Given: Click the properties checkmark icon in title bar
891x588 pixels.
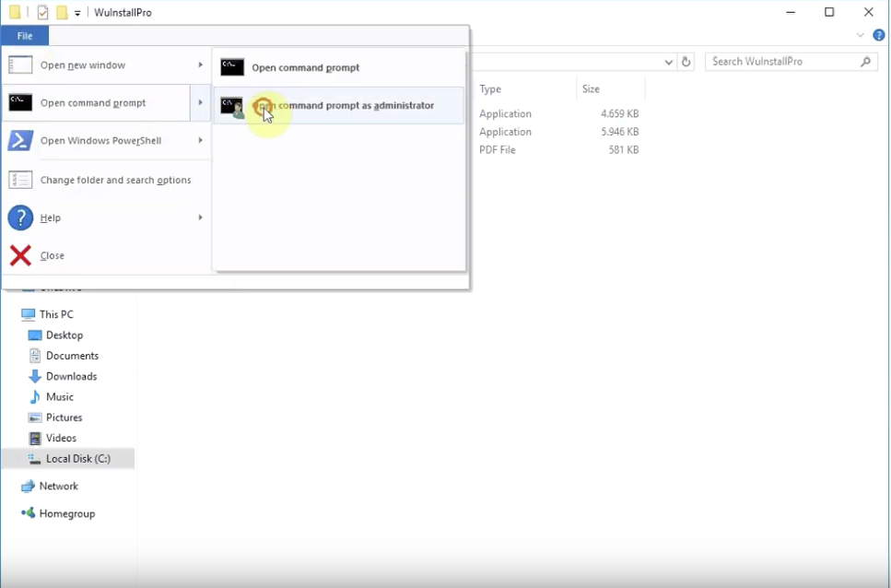Looking at the screenshot, I should [43, 13].
